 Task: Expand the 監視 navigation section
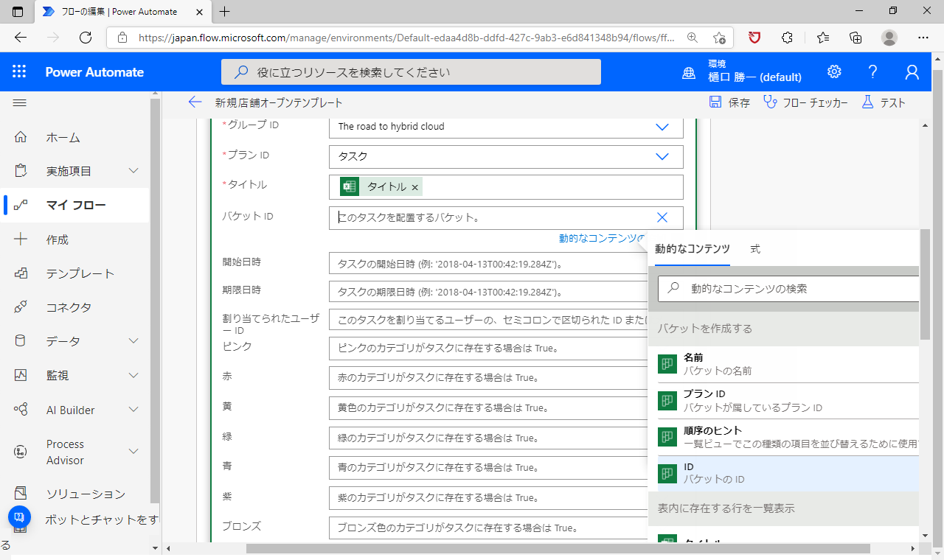coord(133,375)
